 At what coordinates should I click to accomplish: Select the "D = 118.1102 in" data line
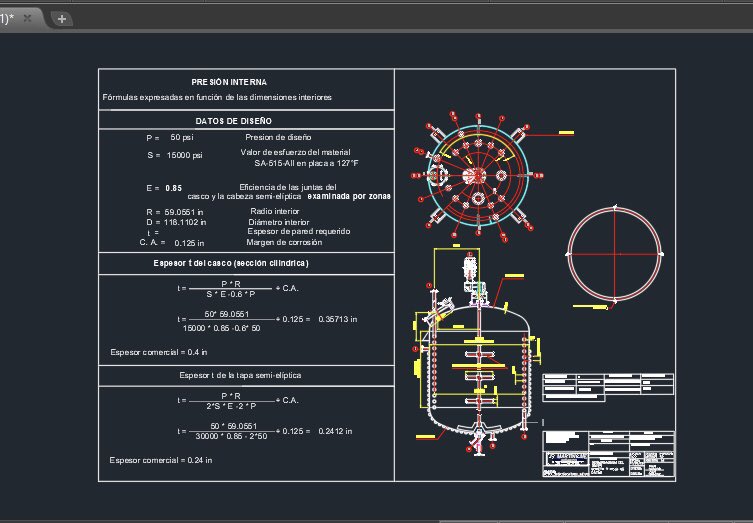(x=176, y=222)
